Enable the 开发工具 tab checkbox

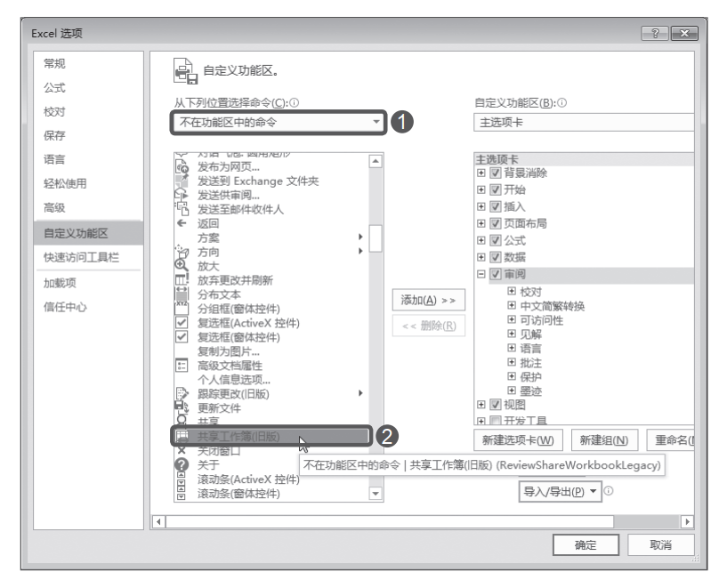496,421
